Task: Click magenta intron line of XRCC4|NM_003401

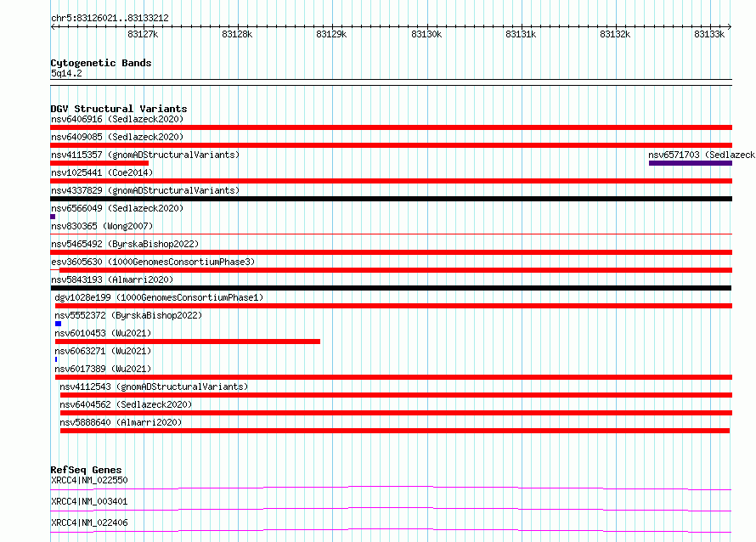Action: click(x=391, y=509)
